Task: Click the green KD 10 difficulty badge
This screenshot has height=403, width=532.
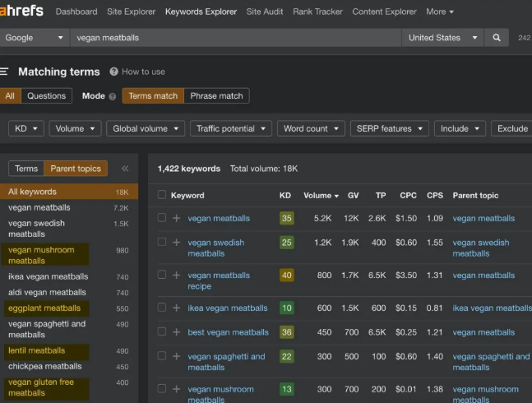Action: pyautogui.click(x=286, y=308)
